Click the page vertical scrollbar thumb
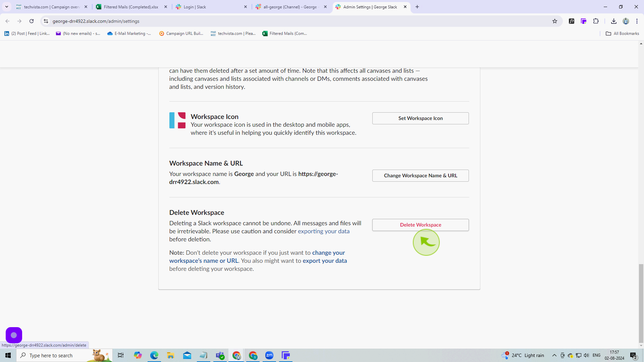The width and height of the screenshot is (644, 362). tap(641, 303)
